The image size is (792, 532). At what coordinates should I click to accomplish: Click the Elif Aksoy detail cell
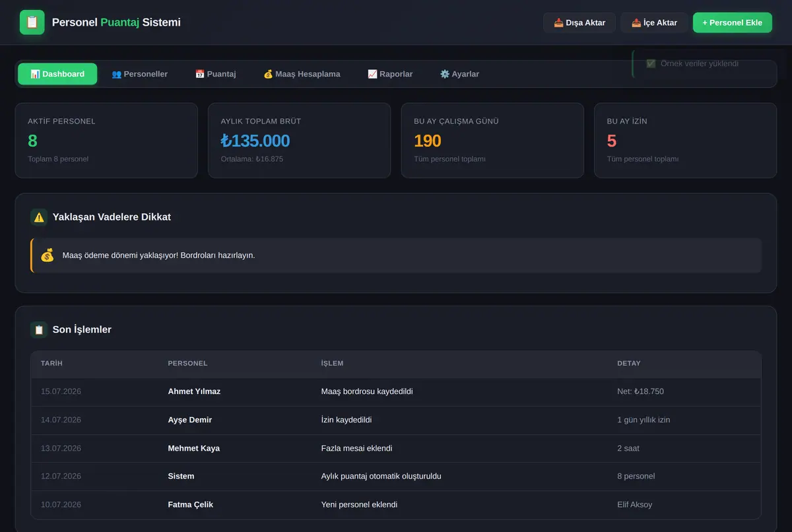tap(634, 505)
